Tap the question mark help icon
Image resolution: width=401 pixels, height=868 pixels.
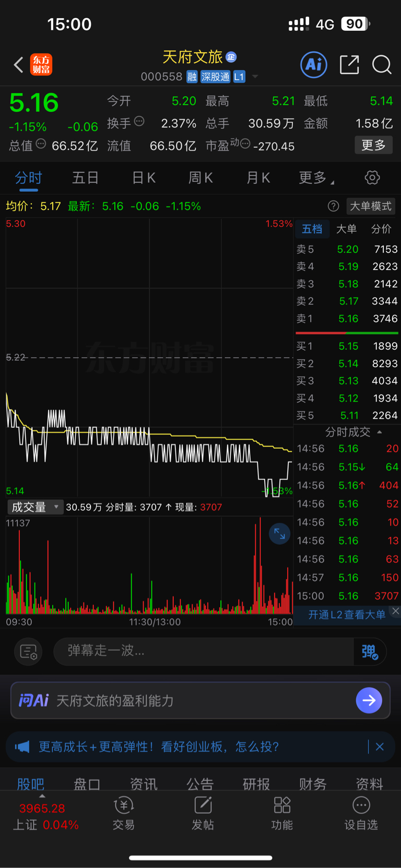click(x=333, y=206)
